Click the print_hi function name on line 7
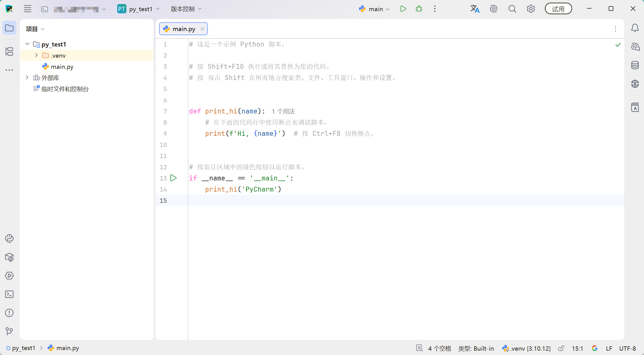Screen dimensions: 644x355 click(221, 111)
